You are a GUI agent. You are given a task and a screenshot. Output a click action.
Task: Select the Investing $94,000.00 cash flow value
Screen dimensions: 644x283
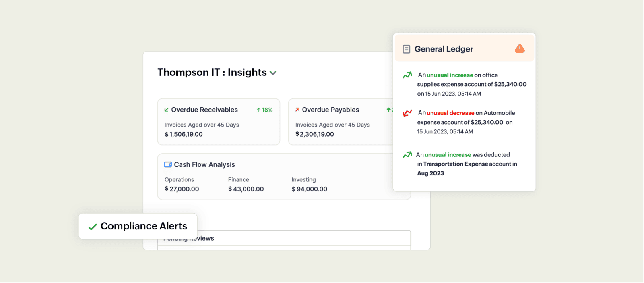[309, 189]
